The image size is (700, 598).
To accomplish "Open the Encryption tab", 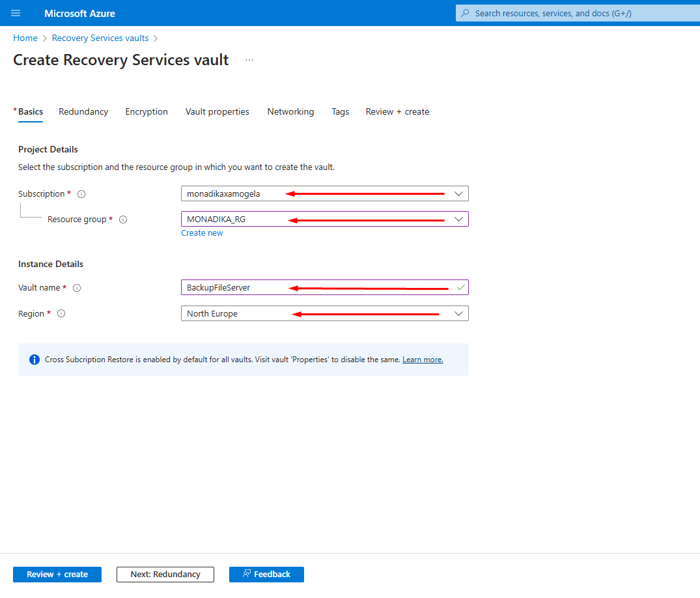I will 147,111.
